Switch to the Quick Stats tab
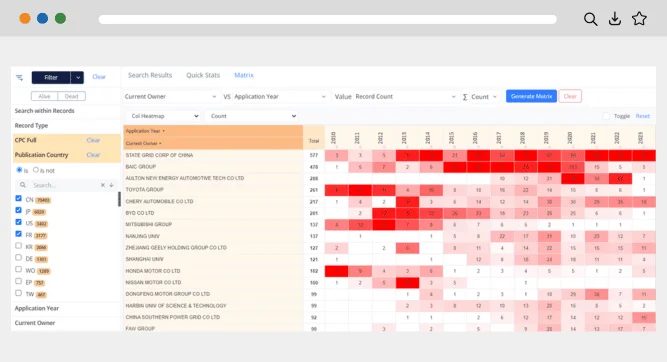The width and height of the screenshot is (667, 362). (203, 75)
